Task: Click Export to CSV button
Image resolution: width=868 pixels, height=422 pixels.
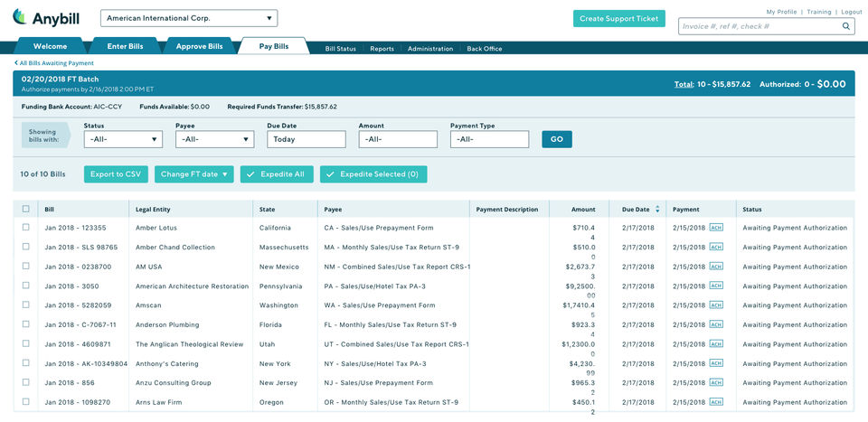Action: (117, 174)
